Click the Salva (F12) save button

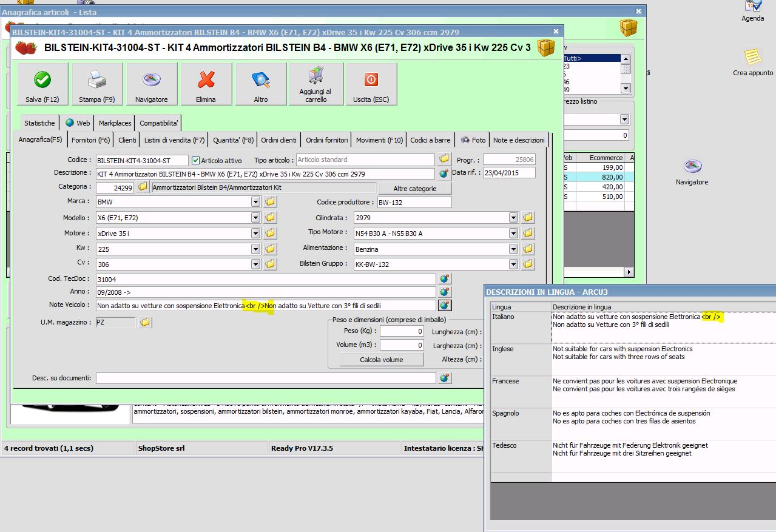[42, 84]
